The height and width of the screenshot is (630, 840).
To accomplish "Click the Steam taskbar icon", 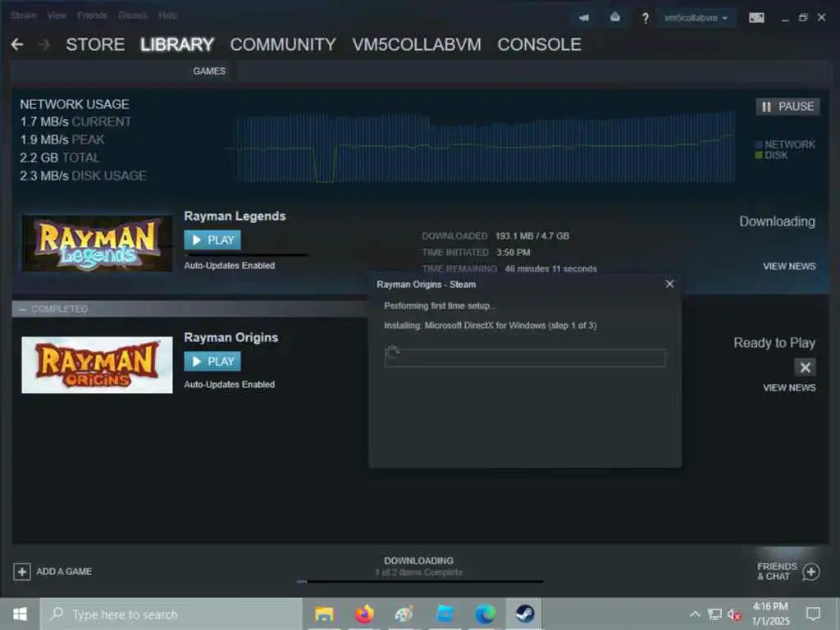I will tap(524, 614).
